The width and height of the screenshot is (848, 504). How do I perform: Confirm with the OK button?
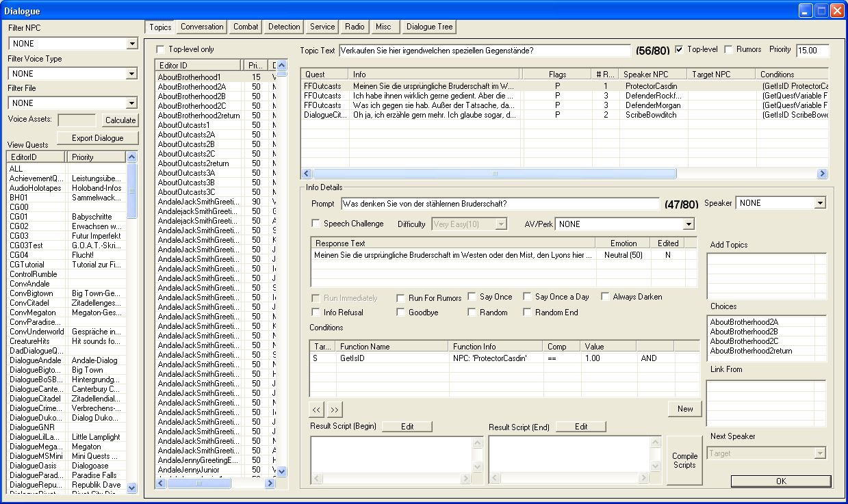click(781, 481)
